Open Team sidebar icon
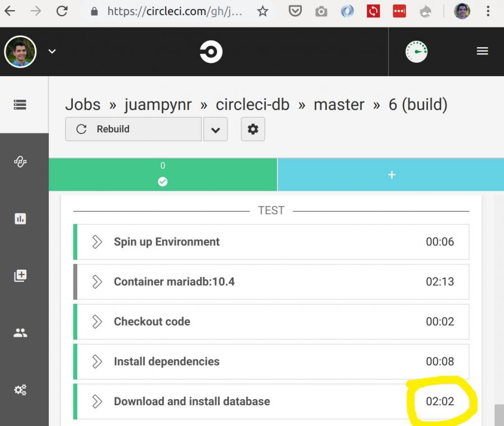This screenshot has width=504, height=426. (x=20, y=333)
